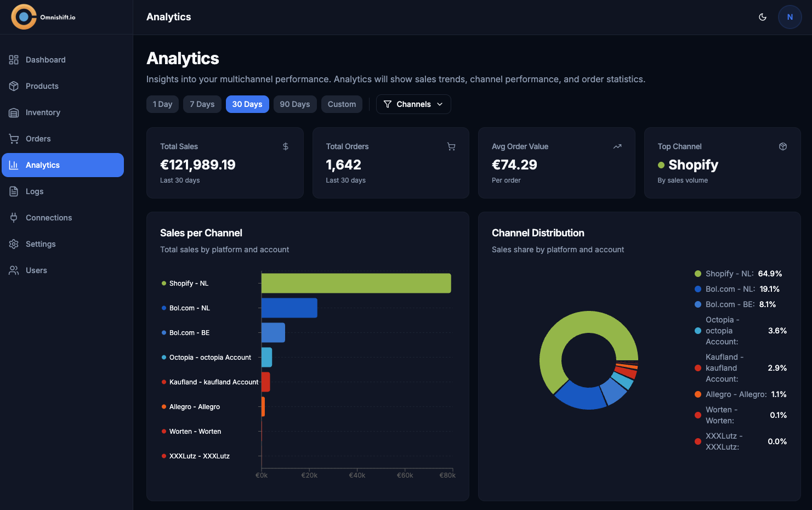Click the Bol.com - NL legend color dot
The image size is (812, 510).
click(698, 289)
